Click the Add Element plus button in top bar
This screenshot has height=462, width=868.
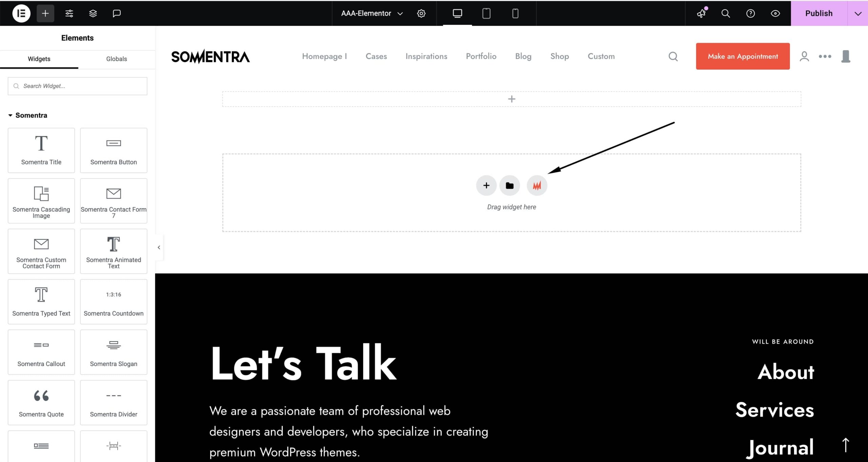[45, 13]
